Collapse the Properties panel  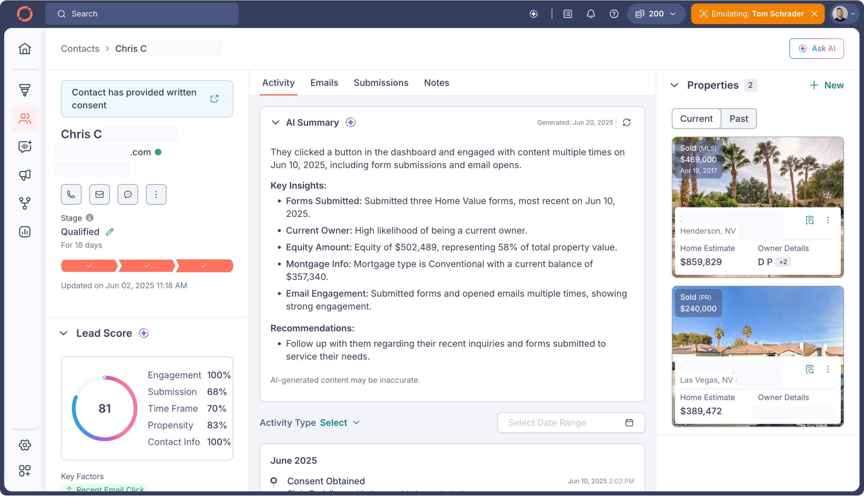pos(674,85)
